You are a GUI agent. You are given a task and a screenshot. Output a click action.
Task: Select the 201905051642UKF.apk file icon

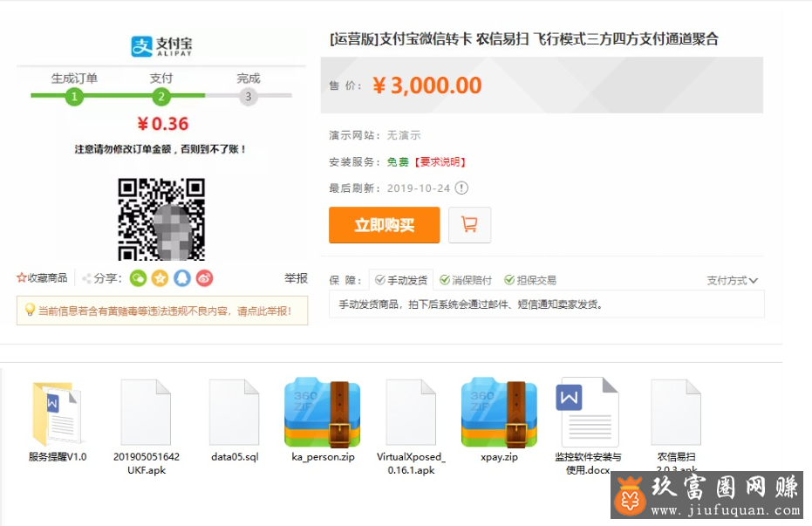click(x=146, y=412)
